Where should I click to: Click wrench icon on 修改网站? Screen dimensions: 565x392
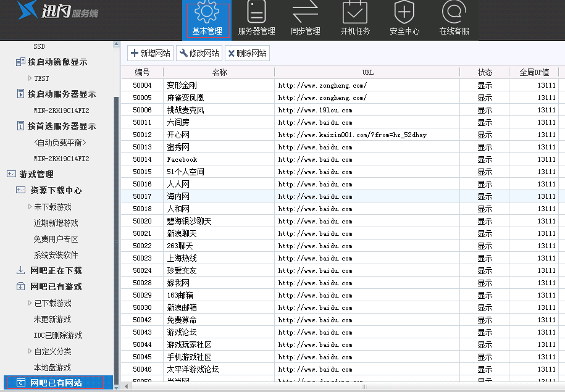point(183,53)
